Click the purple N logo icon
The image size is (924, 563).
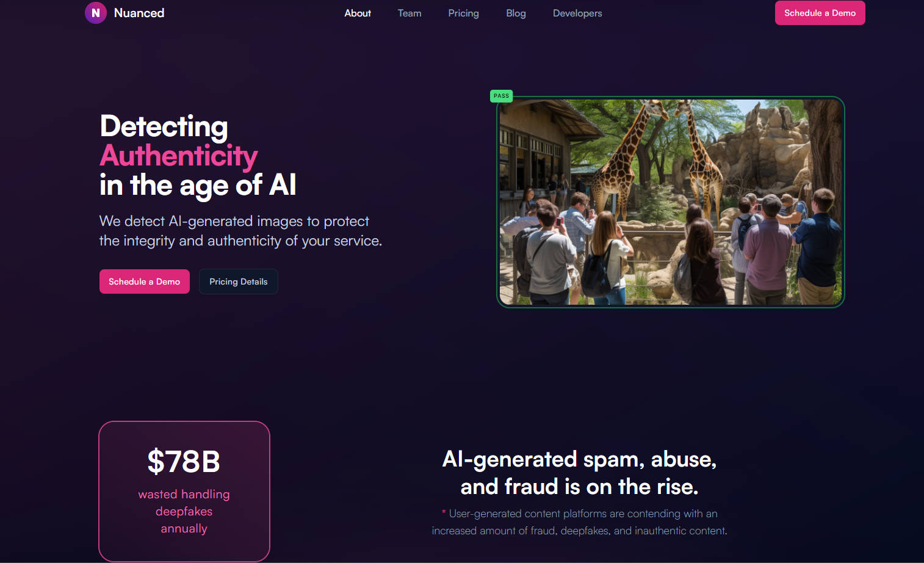(x=96, y=13)
